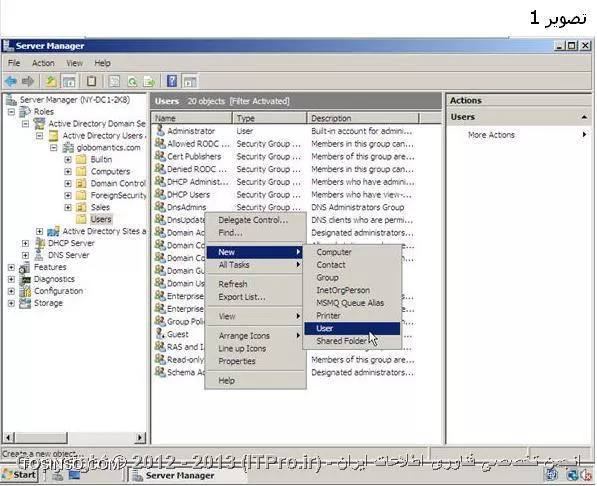Click More Actions in Actions pane
Image resolution: width=597 pixels, height=486 pixels.
point(491,135)
